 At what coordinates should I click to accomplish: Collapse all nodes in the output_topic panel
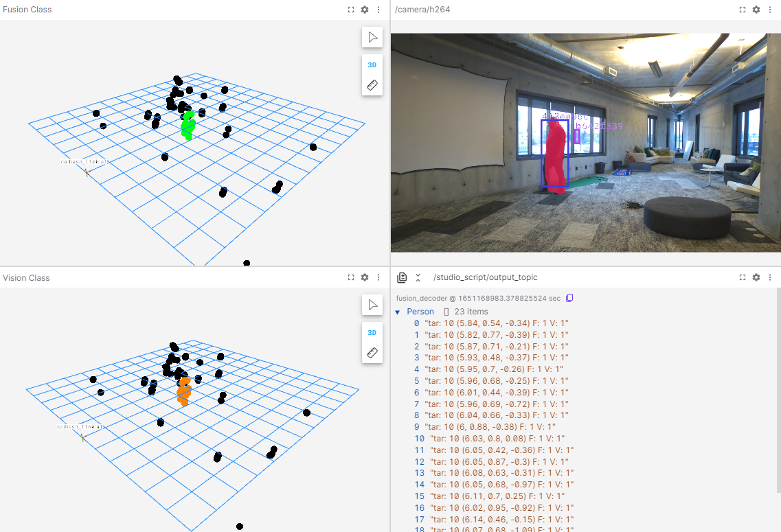pos(418,277)
